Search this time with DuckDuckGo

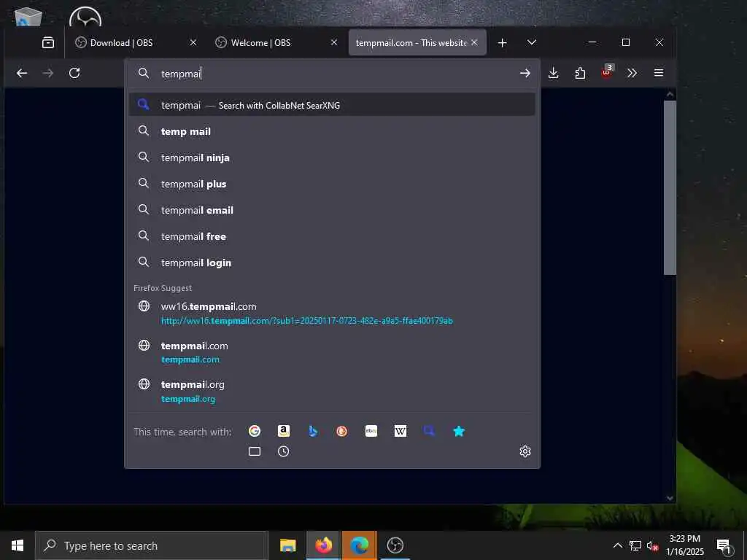tap(341, 432)
